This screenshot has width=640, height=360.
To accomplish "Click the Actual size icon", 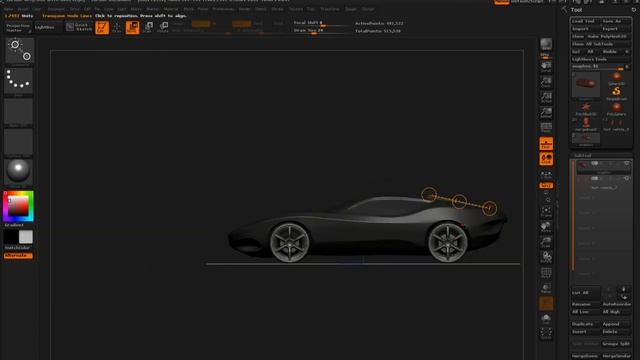I will pos(546,97).
